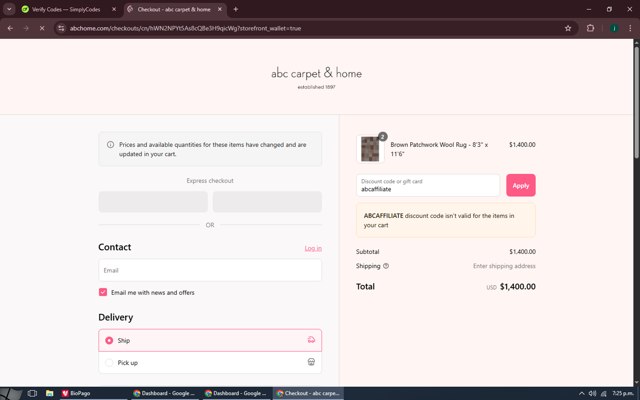Click the Total $1,400.00 amount
Screen dimensions: 640x400
pyautogui.click(x=518, y=287)
